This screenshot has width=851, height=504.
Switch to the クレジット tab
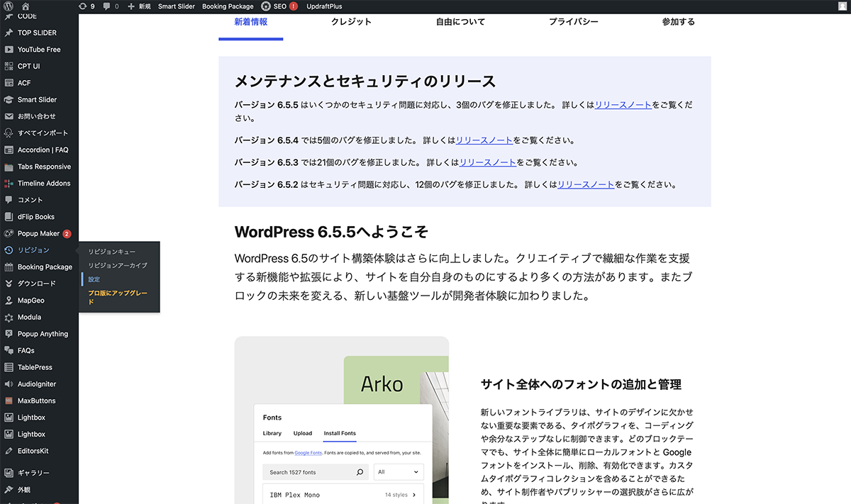(351, 22)
